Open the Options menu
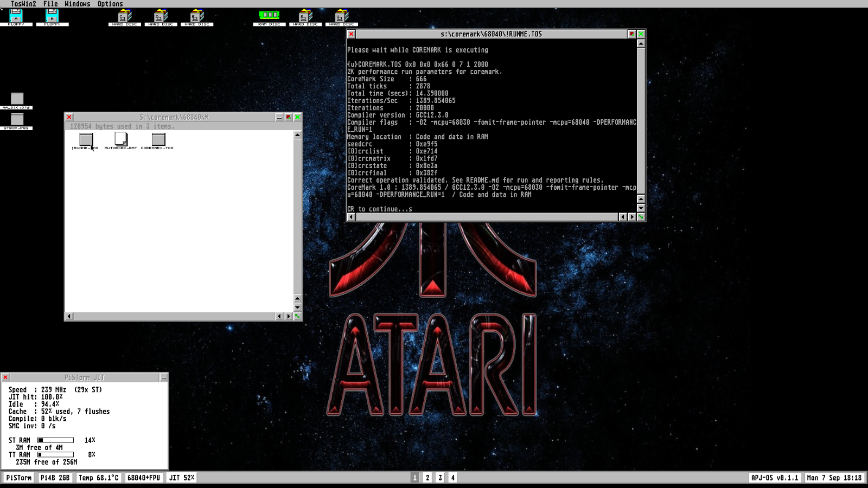The height and width of the screenshot is (488, 868). [x=110, y=4]
